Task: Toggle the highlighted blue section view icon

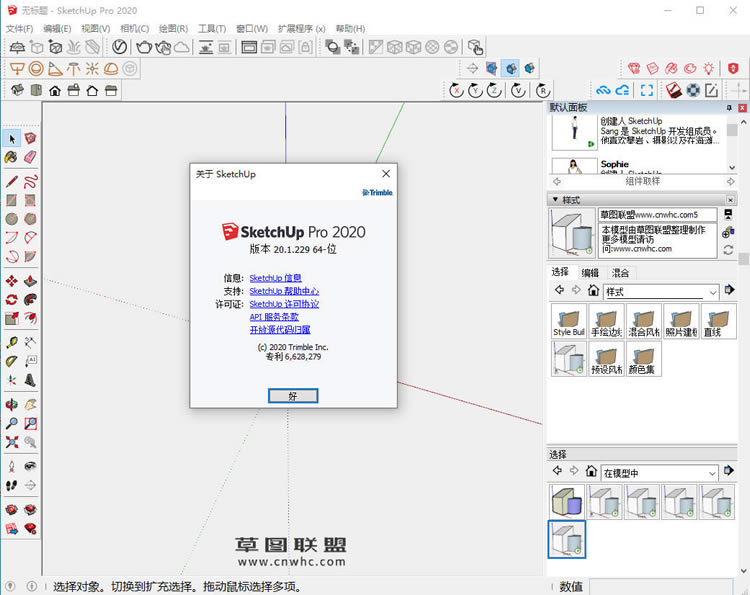Action: pyautogui.click(x=511, y=68)
